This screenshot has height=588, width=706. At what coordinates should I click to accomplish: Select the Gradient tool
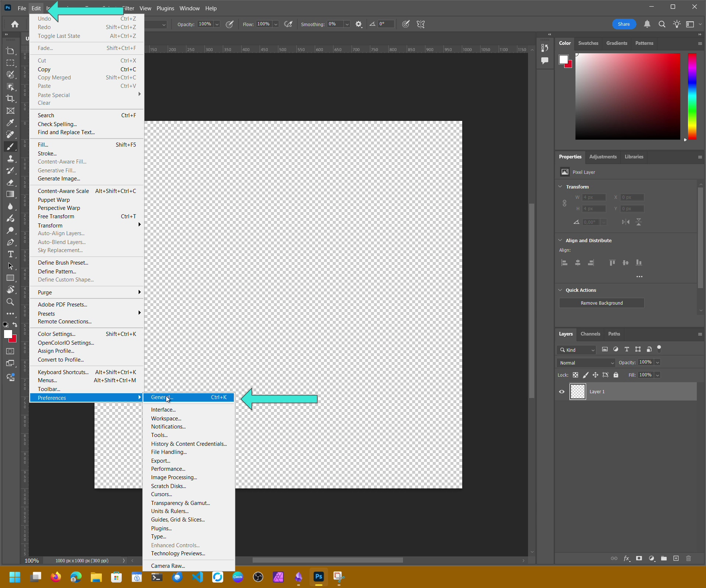[10, 194]
